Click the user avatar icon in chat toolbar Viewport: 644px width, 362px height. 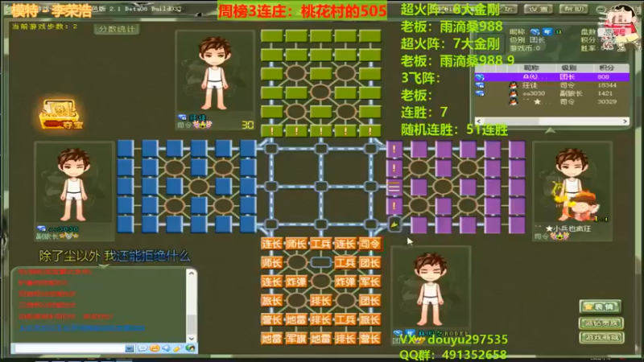190,348
